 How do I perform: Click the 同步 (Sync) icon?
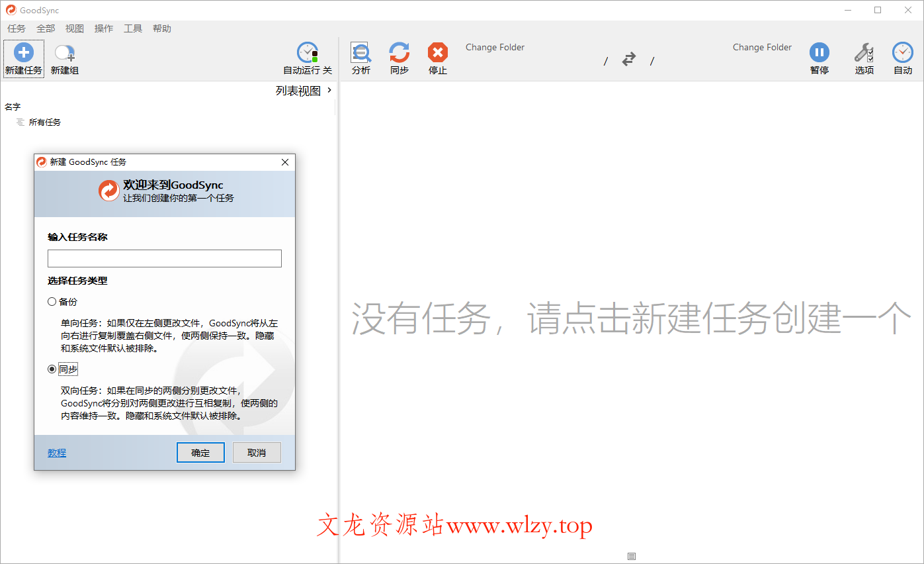pos(399,58)
